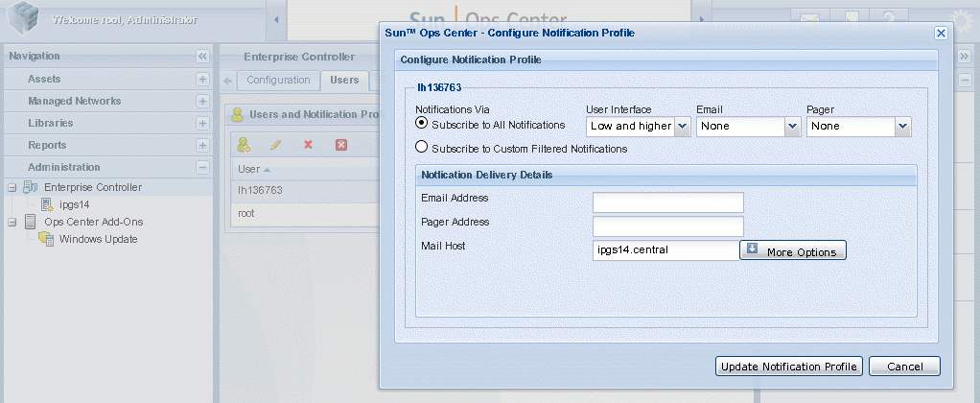This screenshot has height=403, width=980.
Task: Select the root user row
Action: [304, 213]
